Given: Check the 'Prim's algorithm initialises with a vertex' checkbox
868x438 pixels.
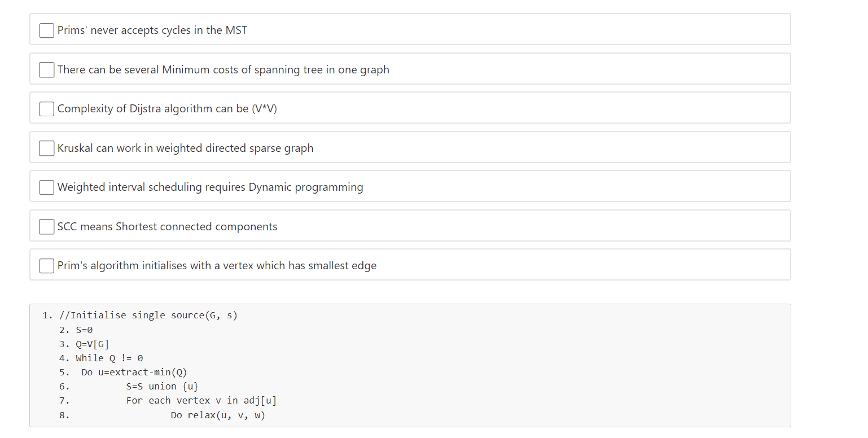Looking at the screenshot, I should click(46, 266).
